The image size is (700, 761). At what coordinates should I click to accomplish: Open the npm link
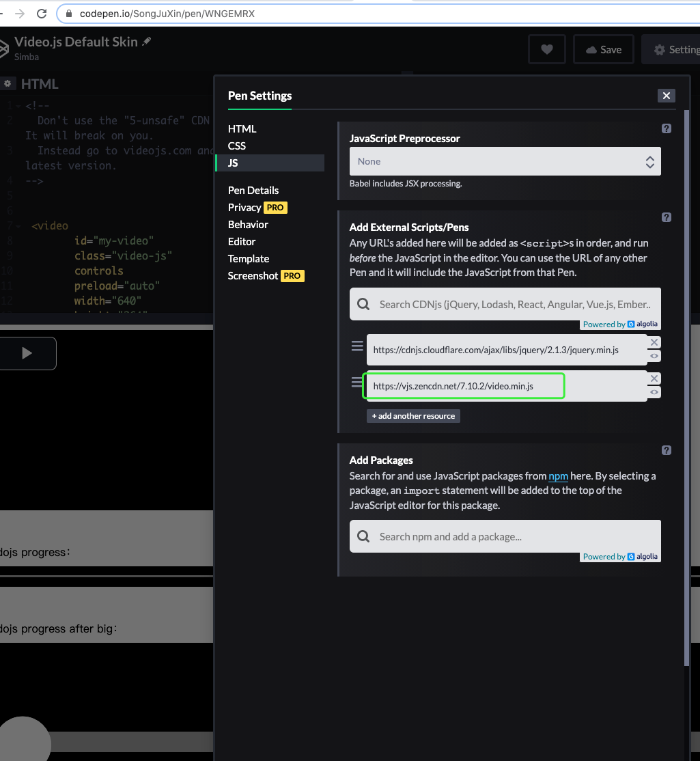tap(558, 476)
